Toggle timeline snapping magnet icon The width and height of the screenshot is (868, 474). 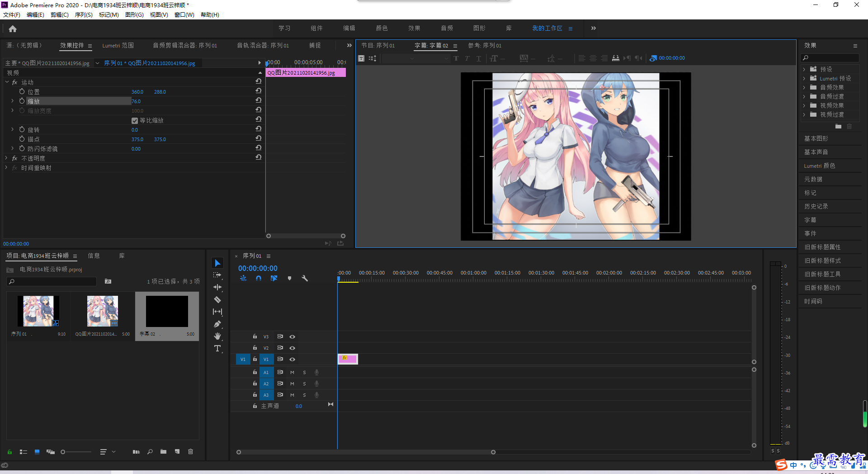point(259,278)
